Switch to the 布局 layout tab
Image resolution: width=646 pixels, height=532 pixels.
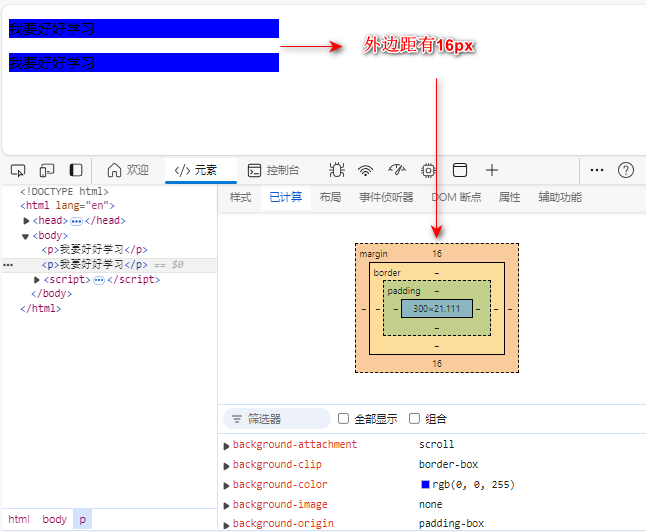pos(330,197)
